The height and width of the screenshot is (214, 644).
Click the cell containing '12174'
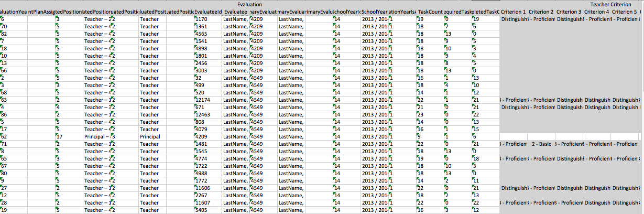point(208,100)
